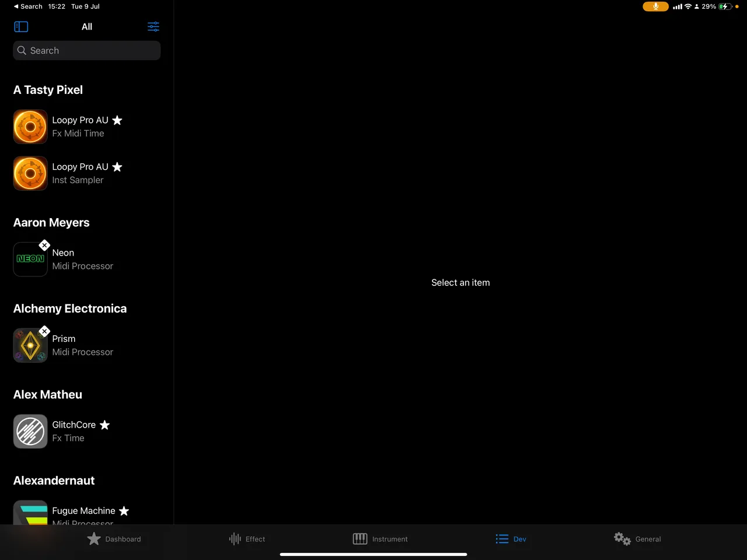Click the X badge on Prism icon

click(44, 331)
